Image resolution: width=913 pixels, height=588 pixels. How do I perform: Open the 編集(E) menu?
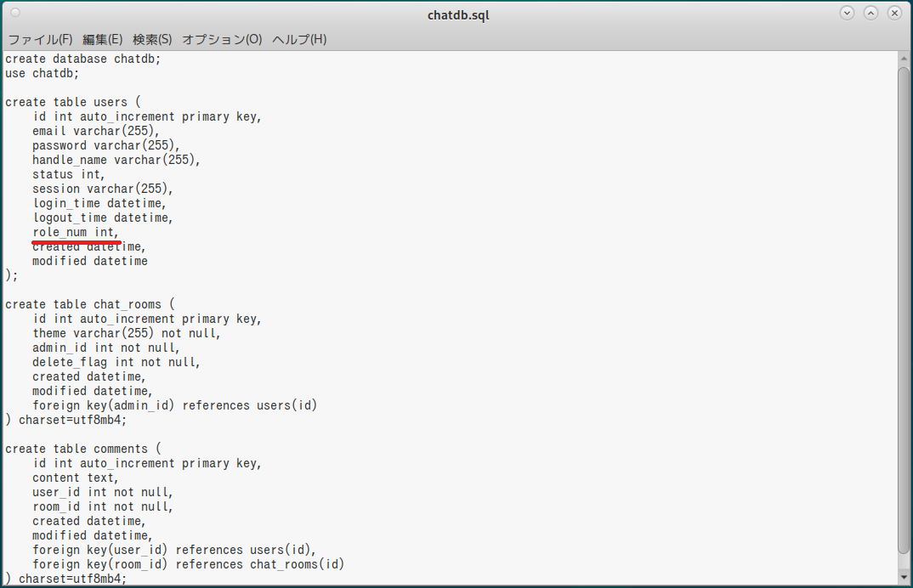tap(103, 39)
